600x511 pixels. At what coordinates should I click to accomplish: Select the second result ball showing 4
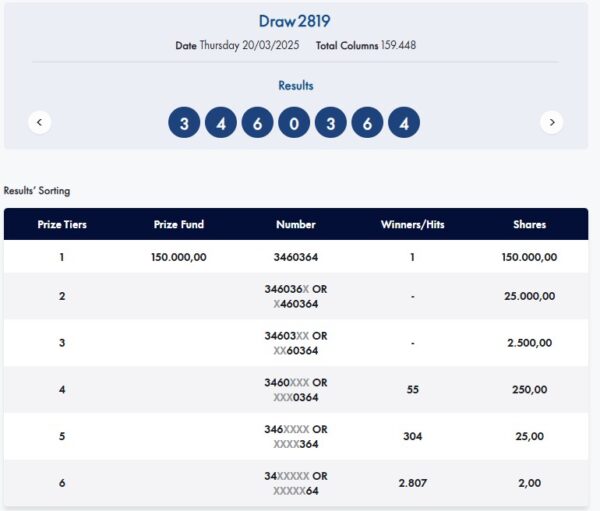click(220, 123)
